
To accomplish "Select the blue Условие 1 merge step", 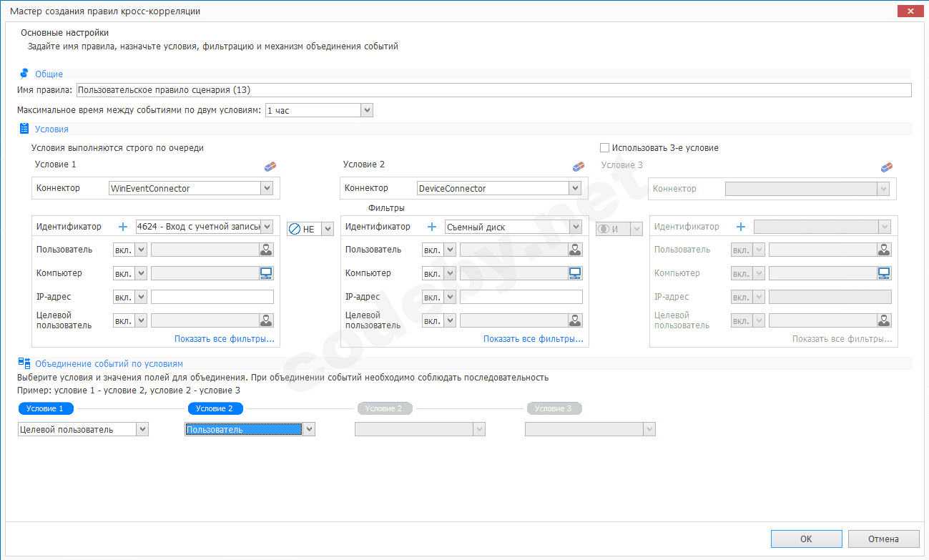I will pos(46,408).
